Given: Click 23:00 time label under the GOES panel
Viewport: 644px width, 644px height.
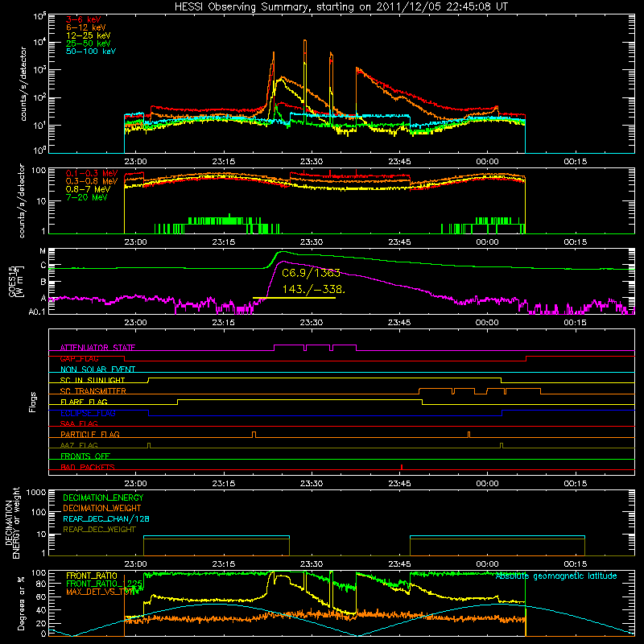Looking at the screenshot, I should pyautogui.click(x=135, y=323).
